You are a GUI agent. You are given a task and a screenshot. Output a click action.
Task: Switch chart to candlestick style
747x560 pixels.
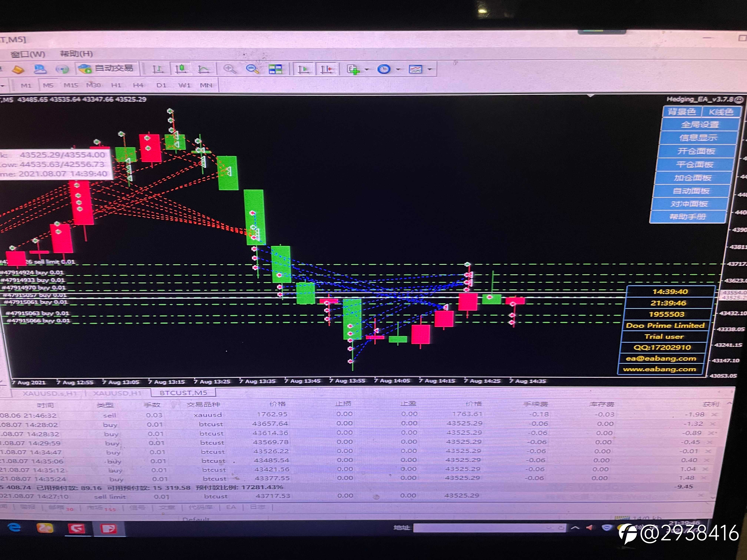click(181, 69)
